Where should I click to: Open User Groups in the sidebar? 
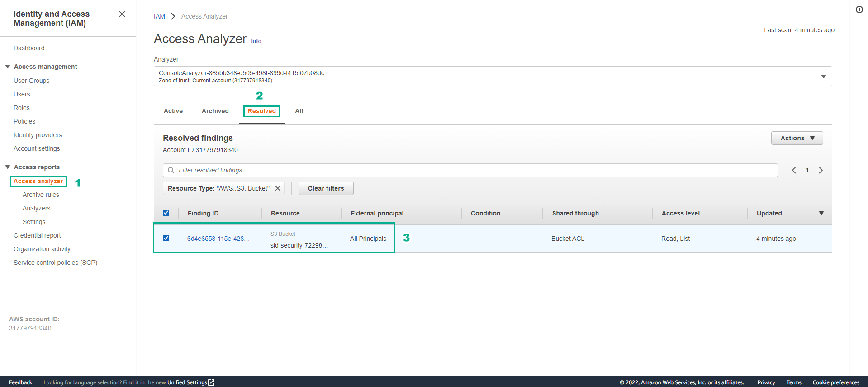(31, 81)
